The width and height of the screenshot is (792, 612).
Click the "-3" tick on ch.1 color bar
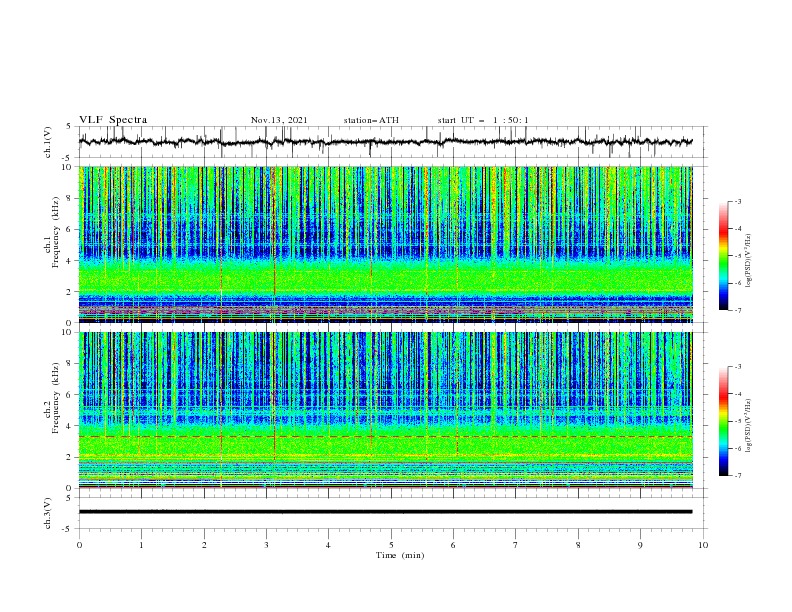[737, 201]
